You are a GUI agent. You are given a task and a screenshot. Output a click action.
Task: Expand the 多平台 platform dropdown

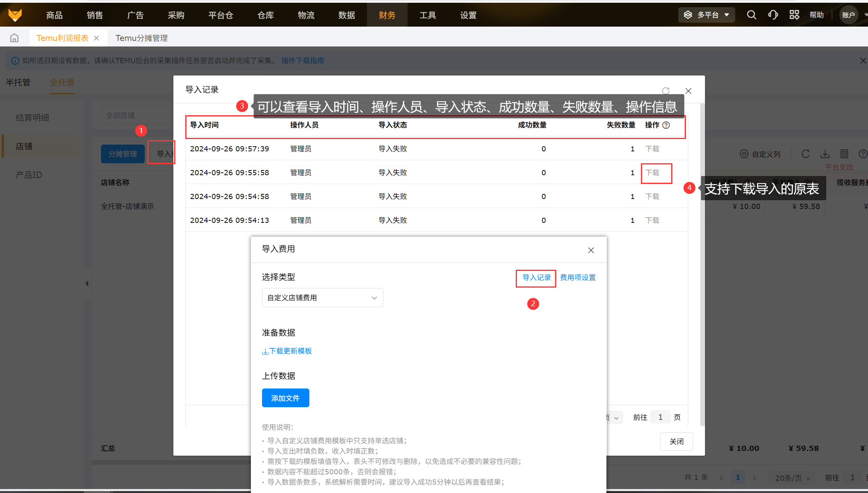tap(707, 15)
